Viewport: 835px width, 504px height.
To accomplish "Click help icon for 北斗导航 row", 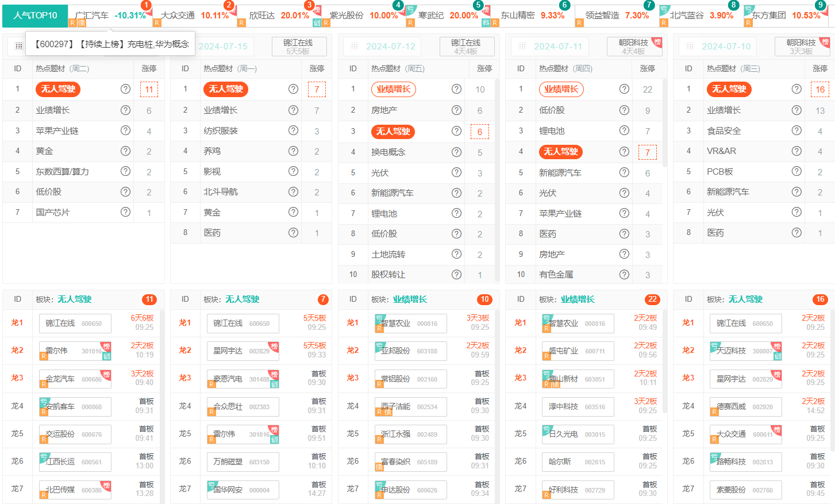I will tap(293, 191).
